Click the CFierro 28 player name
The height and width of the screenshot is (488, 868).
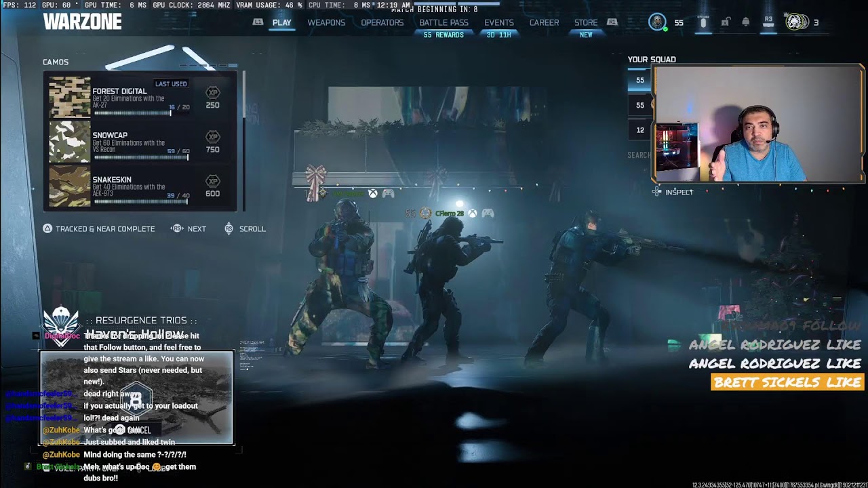coord(450,213)
